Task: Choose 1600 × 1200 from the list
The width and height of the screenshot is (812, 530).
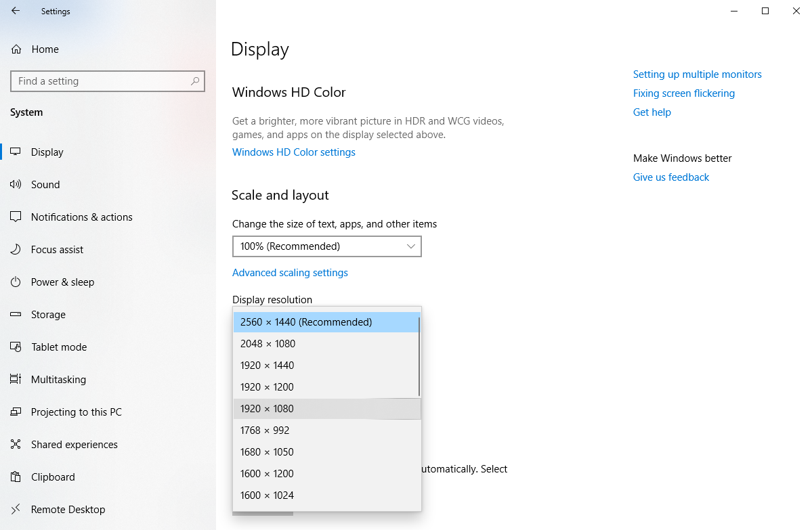Action: click(x=327, y=474)
